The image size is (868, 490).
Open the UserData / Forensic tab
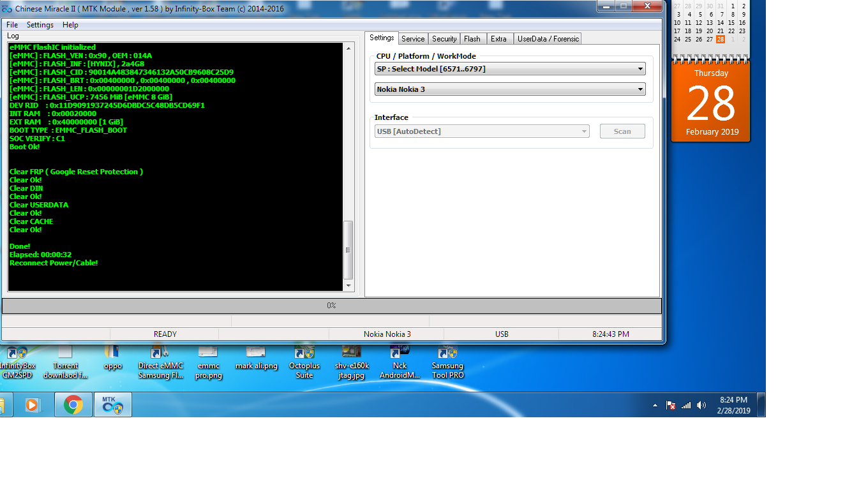(548, 39)
